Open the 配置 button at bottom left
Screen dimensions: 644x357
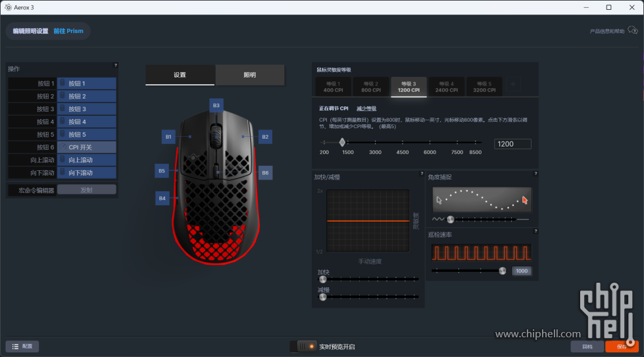tap(22, 346)
